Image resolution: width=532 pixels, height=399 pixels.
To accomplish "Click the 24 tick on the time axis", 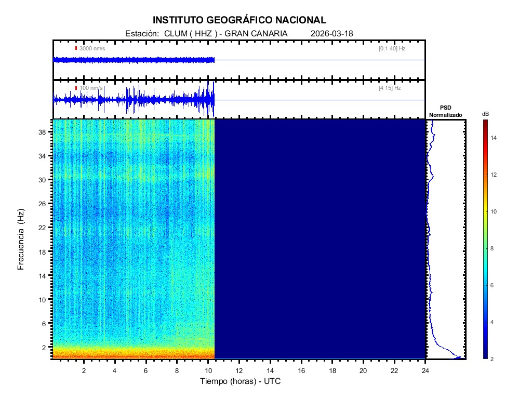I will [x=425, y=370].
